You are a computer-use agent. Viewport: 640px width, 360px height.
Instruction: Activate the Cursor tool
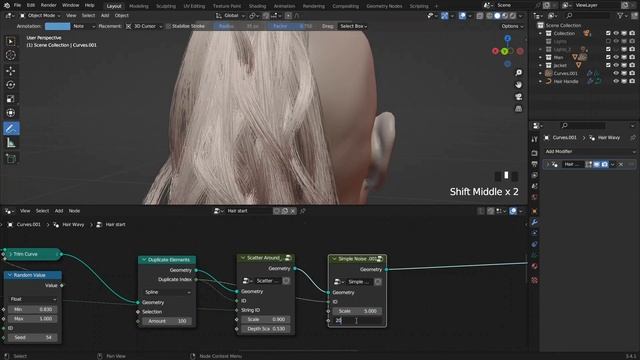click(11, 55)
